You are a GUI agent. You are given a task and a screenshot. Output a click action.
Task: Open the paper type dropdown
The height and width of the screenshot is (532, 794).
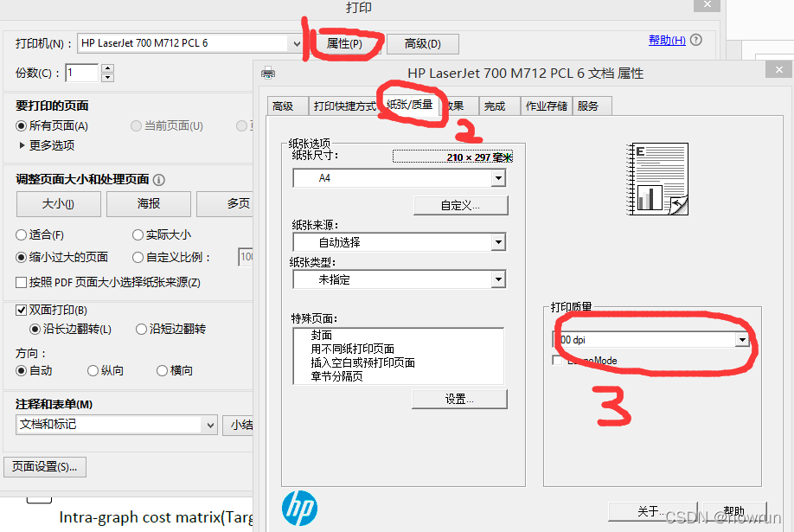click(x=499, y=279)
